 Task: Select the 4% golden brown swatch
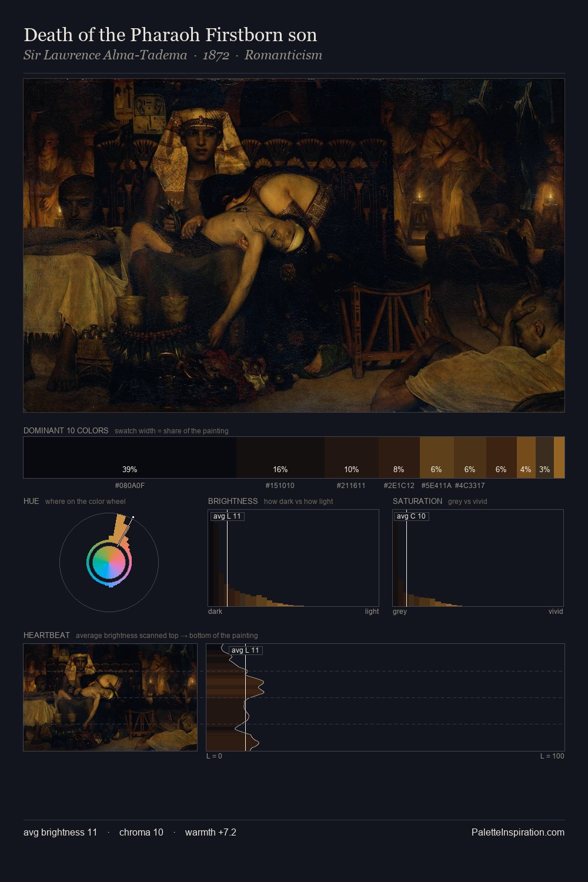pos(526,457)
